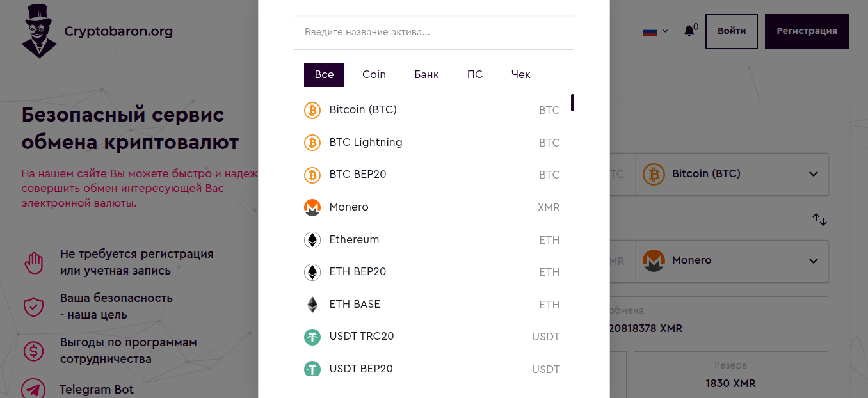This screenshot has width=868, height=398.
Task: Expand the Bitcoin (BTC) currency dropdown
Action: [x=732, y=173]
